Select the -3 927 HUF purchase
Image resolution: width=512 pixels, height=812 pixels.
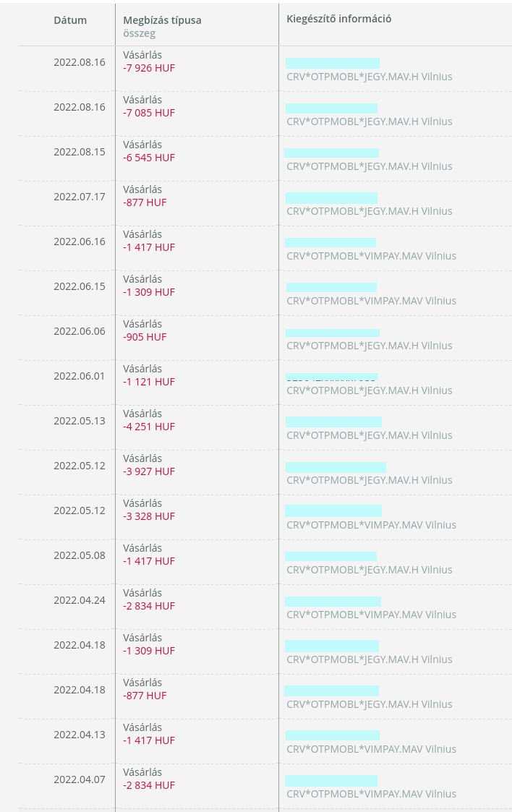click(x=149, y=471)
